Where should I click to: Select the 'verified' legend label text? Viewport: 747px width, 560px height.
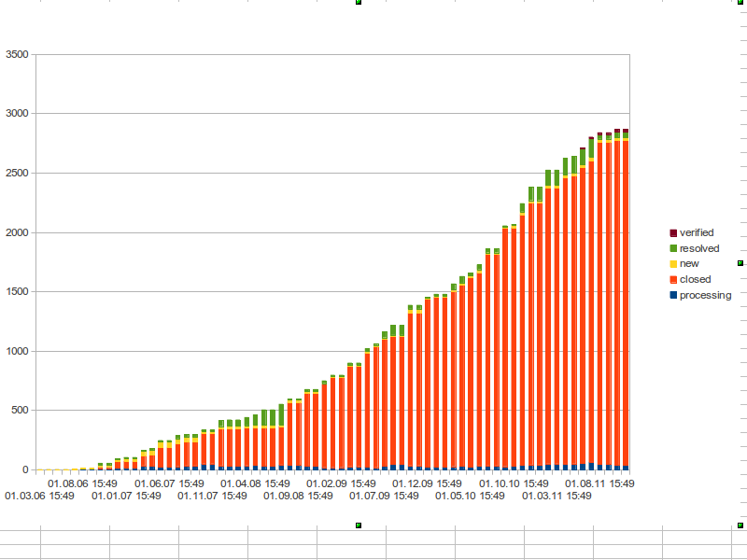[x=697, y=232]
